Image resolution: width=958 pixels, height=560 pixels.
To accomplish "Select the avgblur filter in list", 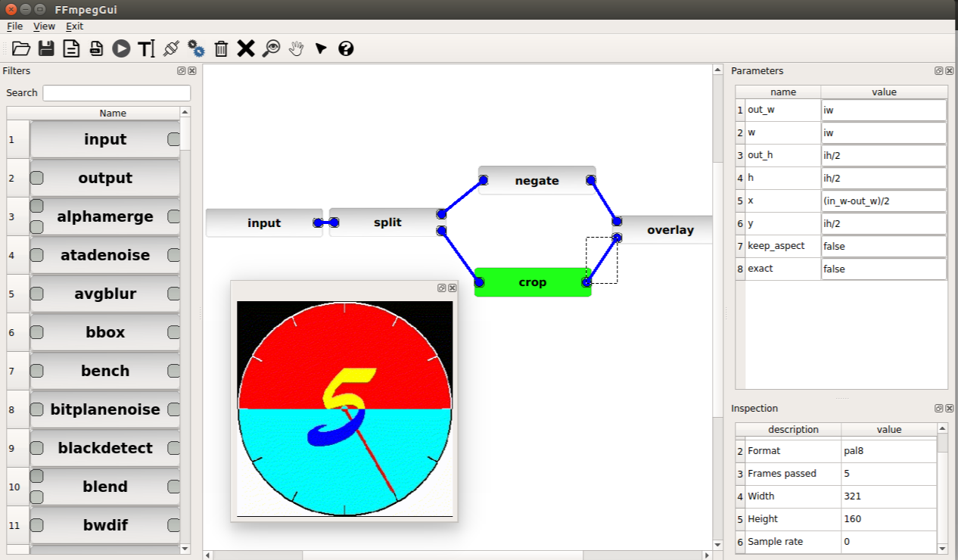I will (x=105, y=294).
